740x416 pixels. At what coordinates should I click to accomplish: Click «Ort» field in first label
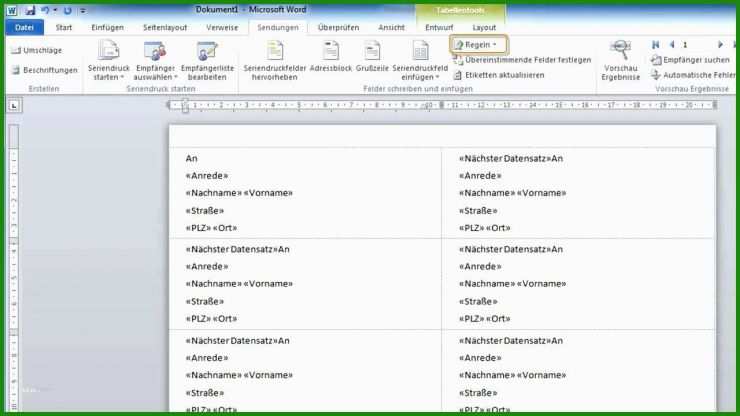pos(225,228)
